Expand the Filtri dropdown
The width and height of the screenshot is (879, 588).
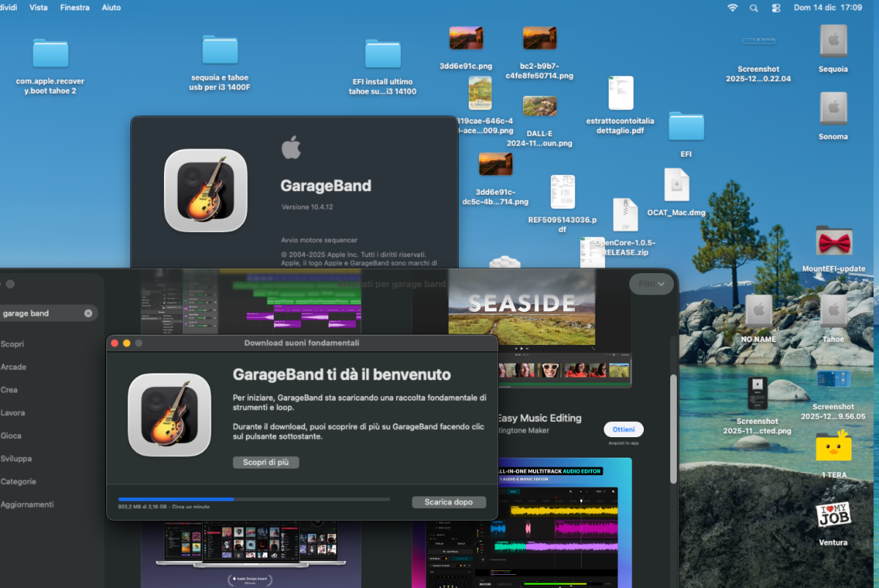point(651,283)
